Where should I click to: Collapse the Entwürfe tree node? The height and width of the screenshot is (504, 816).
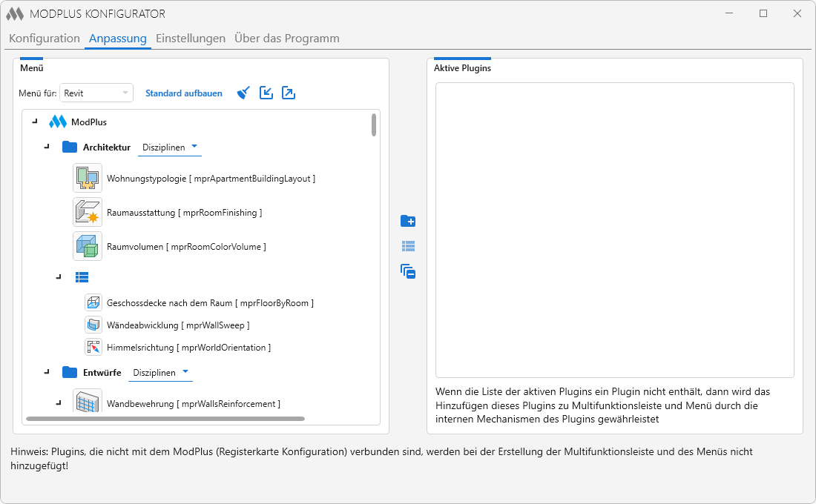[x=47, y=372]
